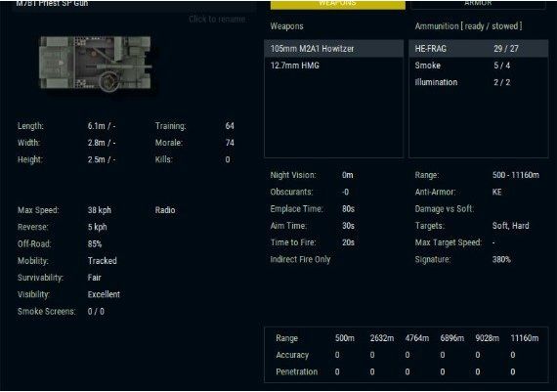Click the Aim Time value 30s
This screenshot has height=392, width=557.
pyautogui.click(x=348, y=226)
